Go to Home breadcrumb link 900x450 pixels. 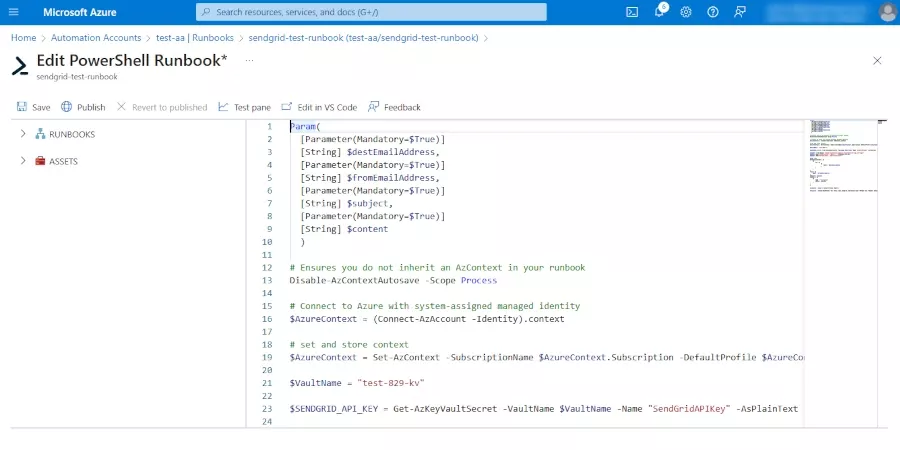click(23, 38)
